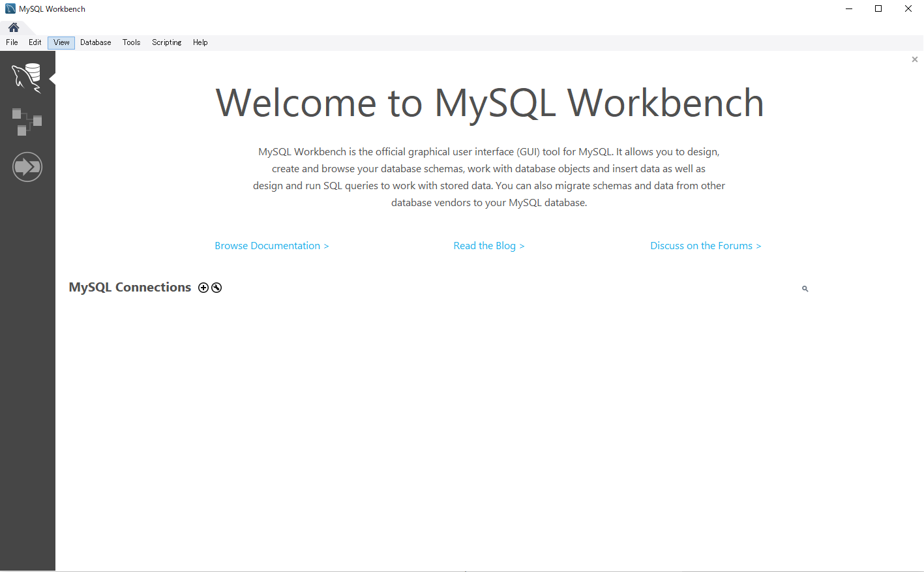Click the Home tab icon
Screen dimensions: 924x572
click(14, 27)
